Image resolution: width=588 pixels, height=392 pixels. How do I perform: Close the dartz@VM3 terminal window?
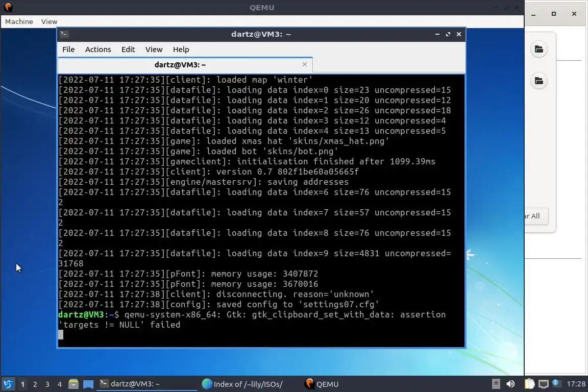pos(459,34)
